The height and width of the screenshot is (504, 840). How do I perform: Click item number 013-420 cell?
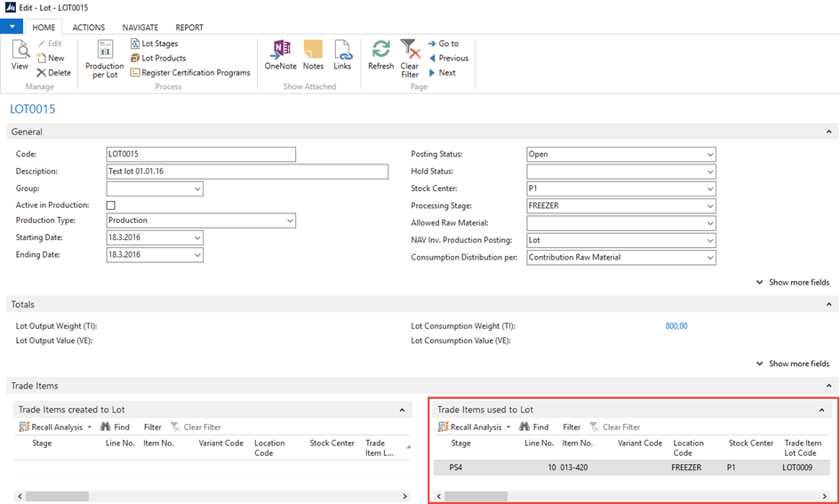tap(573, 468)
